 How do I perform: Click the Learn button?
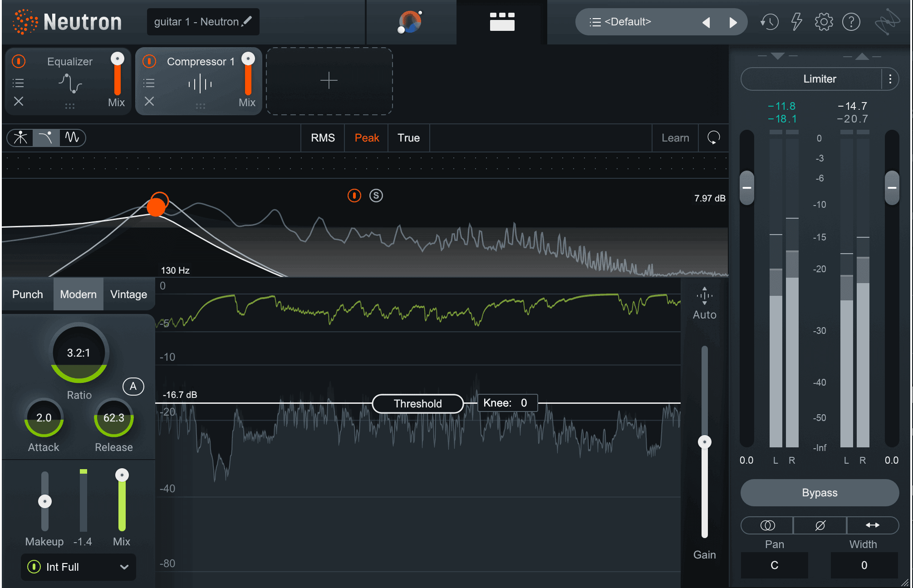pos(675,138)
